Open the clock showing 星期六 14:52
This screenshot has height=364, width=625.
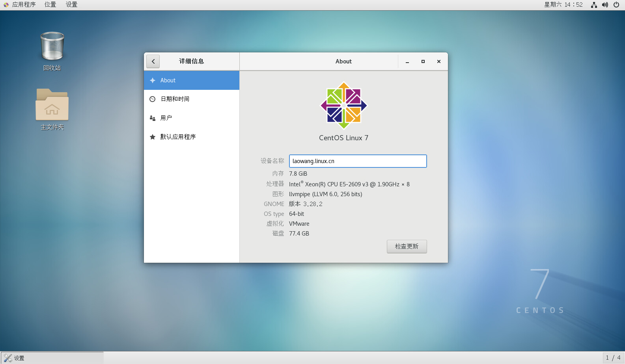point(563,5)
